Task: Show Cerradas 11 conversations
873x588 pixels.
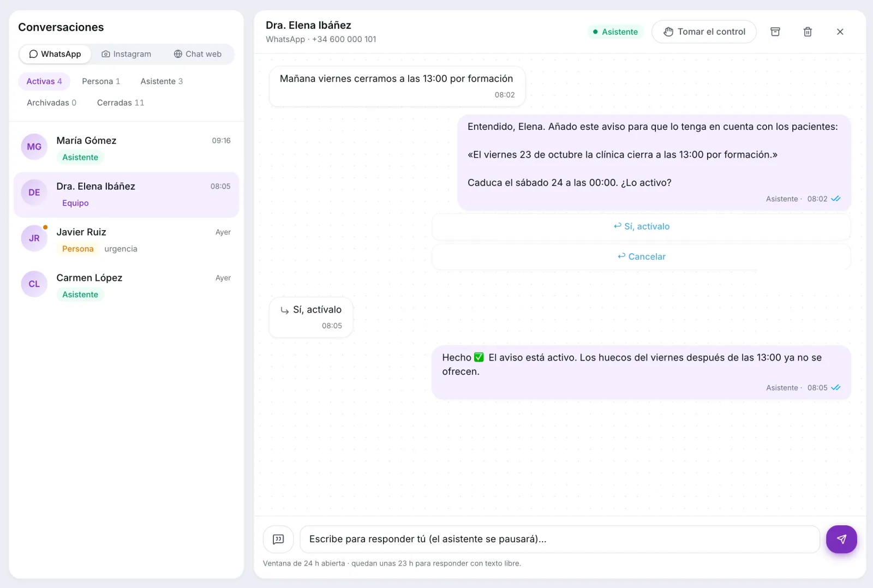Action: coord(121,103)
